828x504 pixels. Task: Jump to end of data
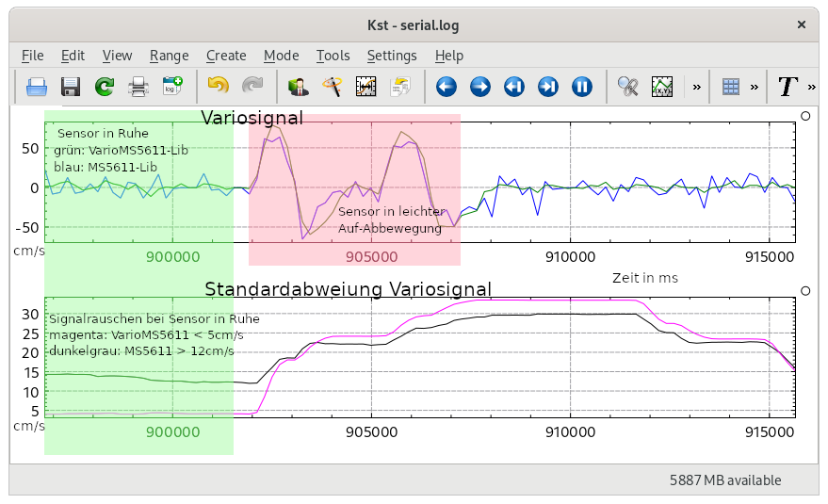click(548, 87)
